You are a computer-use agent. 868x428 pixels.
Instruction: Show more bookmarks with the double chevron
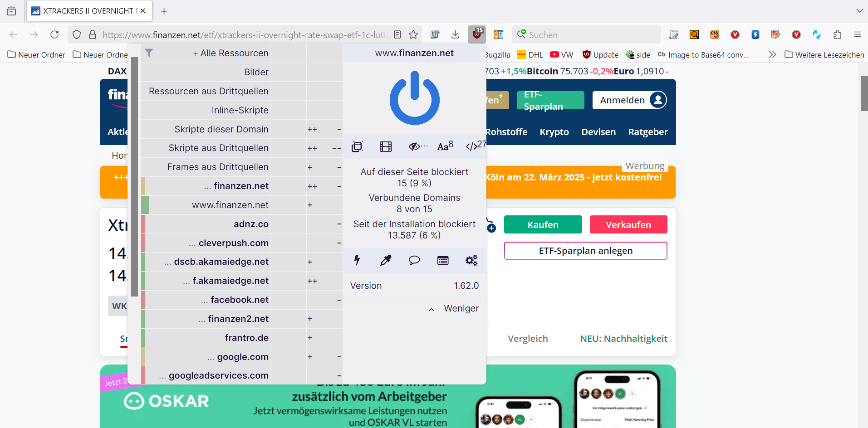click(x=772, y=54)
